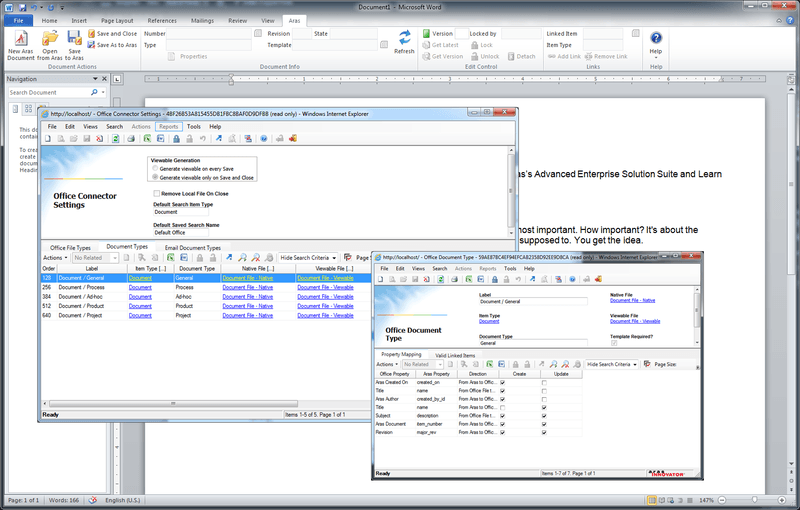Run search icon in Property Mapping grid toolbar
Screen dimensions: 800x510
(x=553, y=364)
